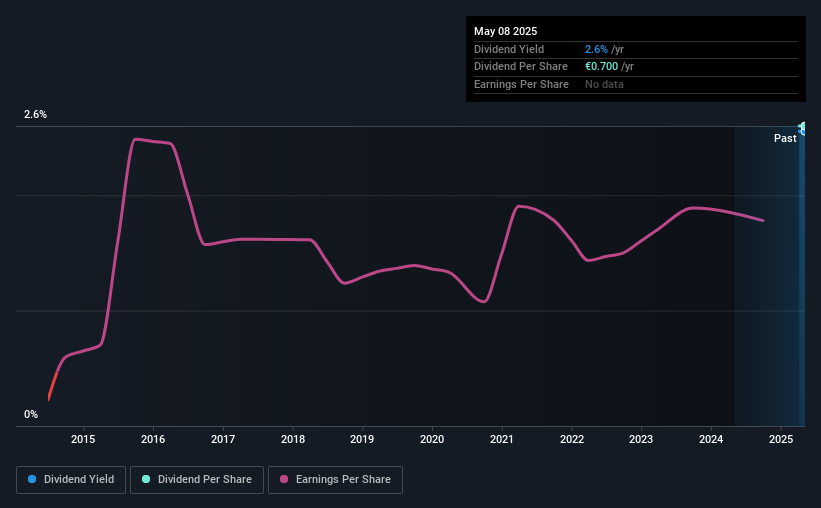Click the 2025 year label on the x-axis
Screen dimensions: 821x508
(x=780, y=439)
